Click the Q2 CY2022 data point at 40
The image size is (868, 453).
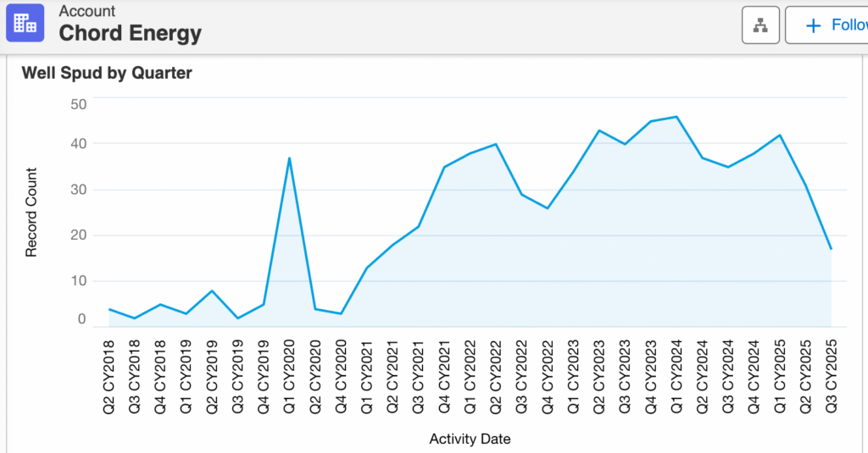pos(495,144)
